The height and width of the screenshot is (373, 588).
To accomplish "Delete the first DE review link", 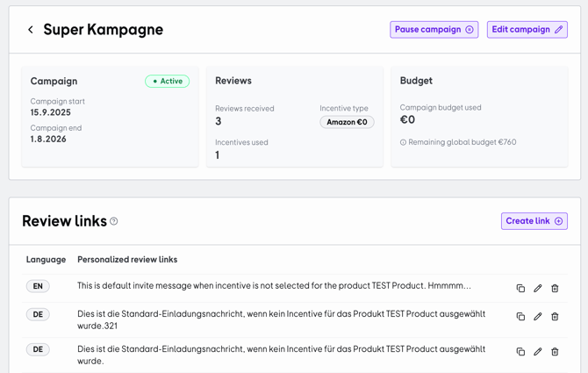I will point(555,316).
